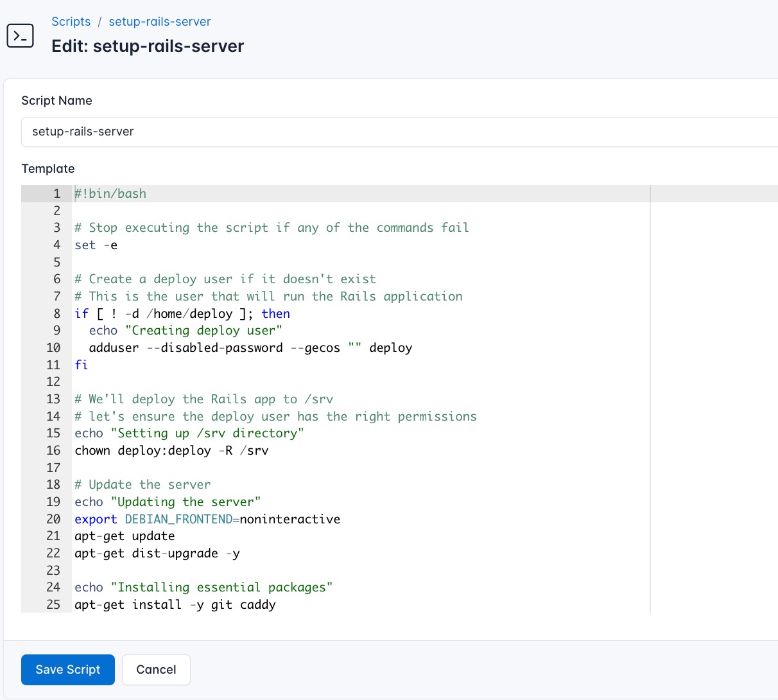Open the Scripts breadcrumb link

(x=71, y=21)
